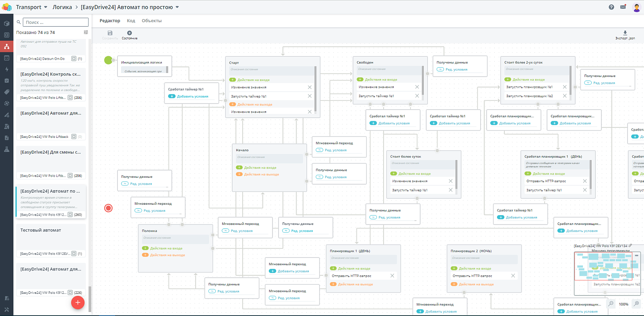Click the zoom in magnifier icon

636,304
